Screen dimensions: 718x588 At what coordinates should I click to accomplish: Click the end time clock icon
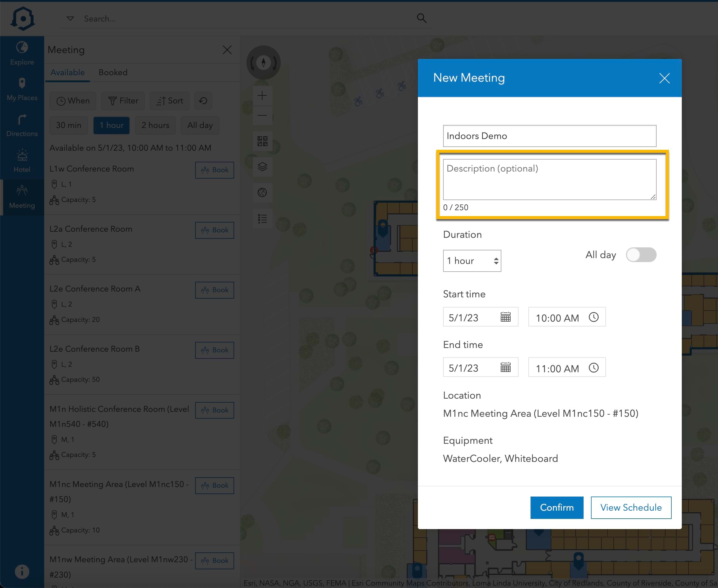[593, 368]
